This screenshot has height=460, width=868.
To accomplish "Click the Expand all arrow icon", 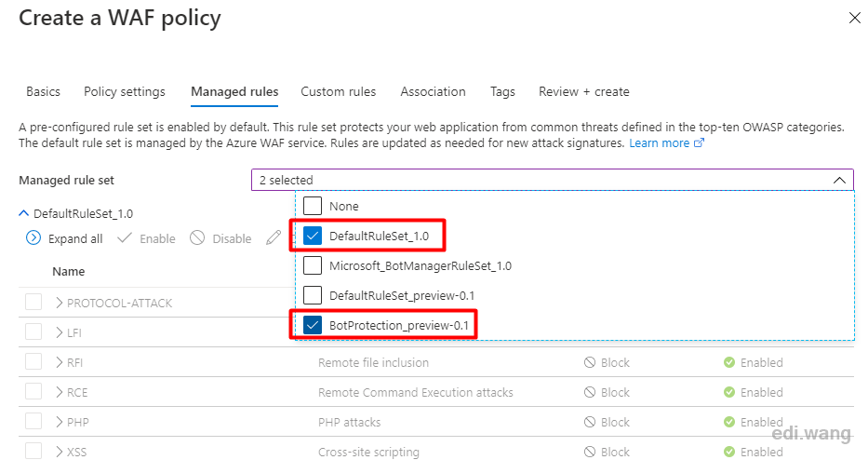I will [x=33, y=238].
